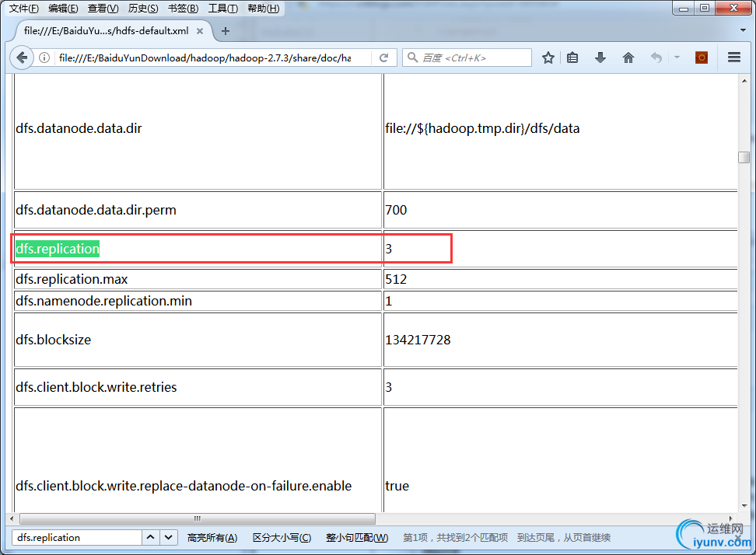This screenshot has height=555, width=756.
Task: Open the bookmarks list icon
Action: pyautogui.click(x=572, y=58)
